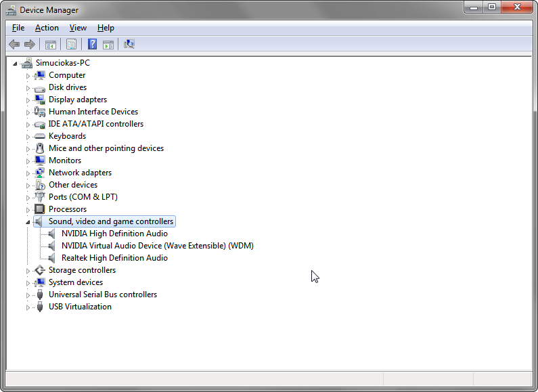538x392 pixels.
Task: Select the Simuciokas-PC label
Action: (63, 63)
